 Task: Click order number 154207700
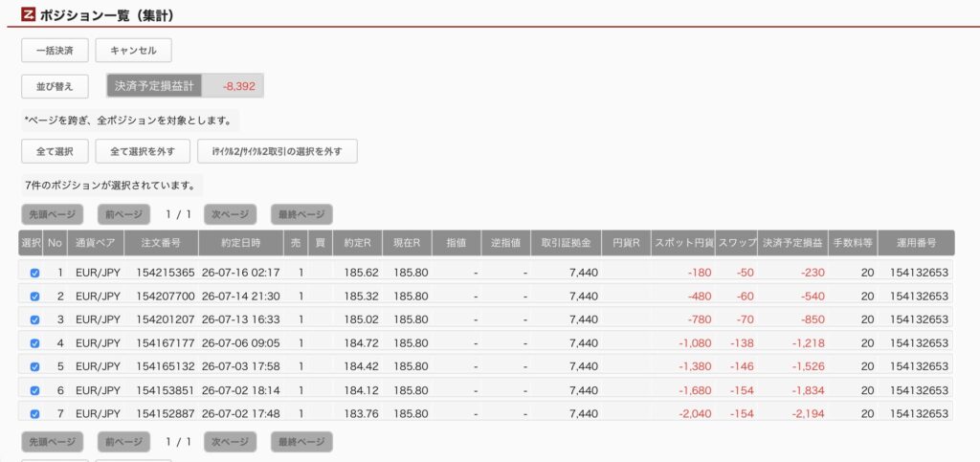166,297
